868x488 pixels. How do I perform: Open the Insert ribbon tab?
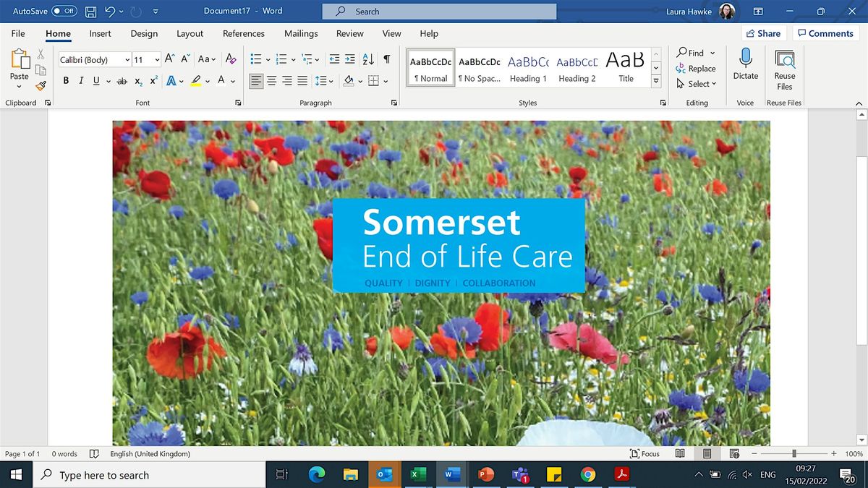100,33
